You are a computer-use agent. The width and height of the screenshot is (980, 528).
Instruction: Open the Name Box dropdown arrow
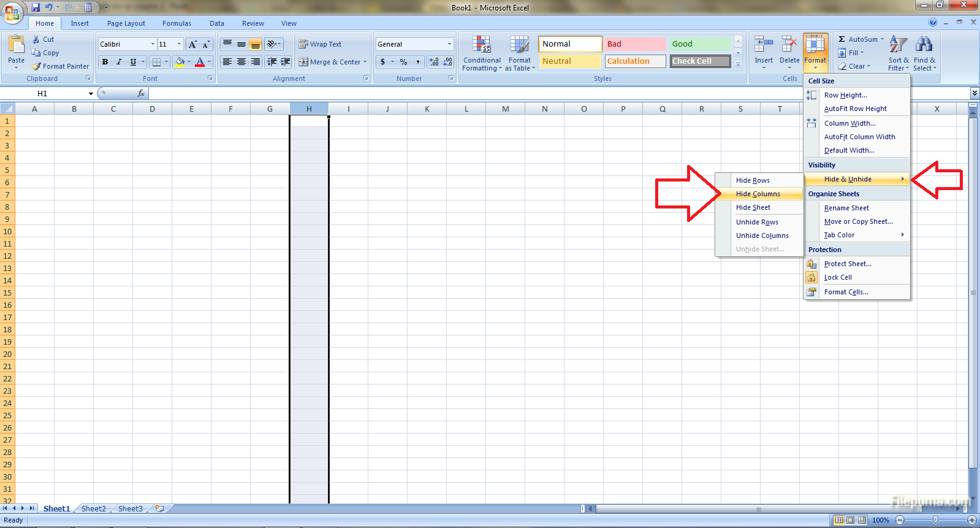point(91,94)
